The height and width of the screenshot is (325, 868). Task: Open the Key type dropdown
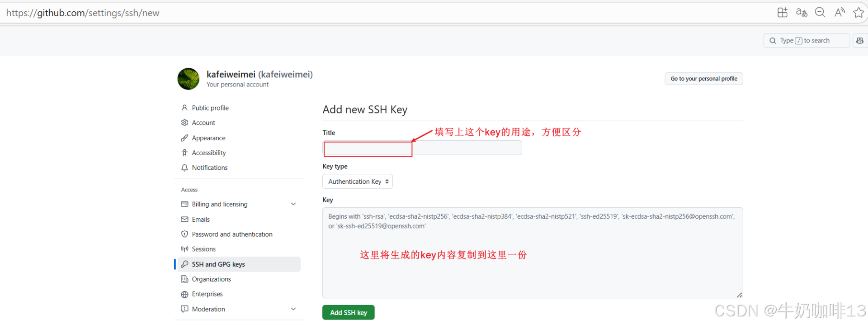(x=358, y=182)
